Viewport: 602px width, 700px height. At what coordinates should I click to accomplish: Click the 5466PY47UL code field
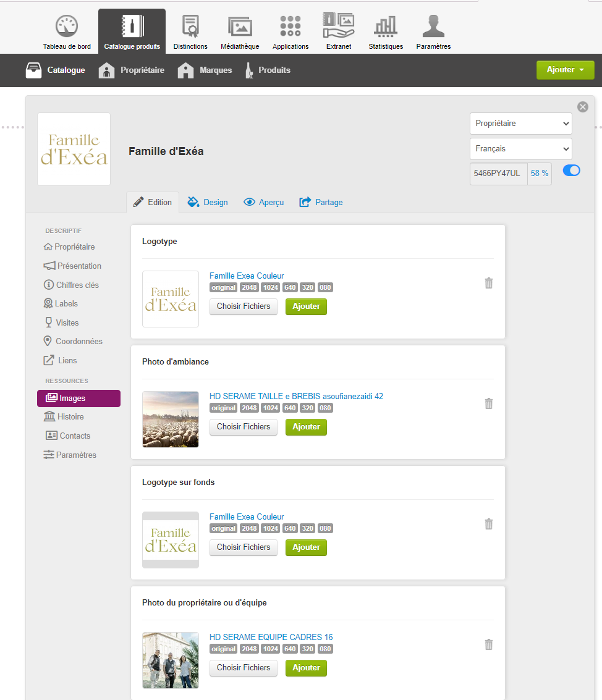click(x=498, y=173)
